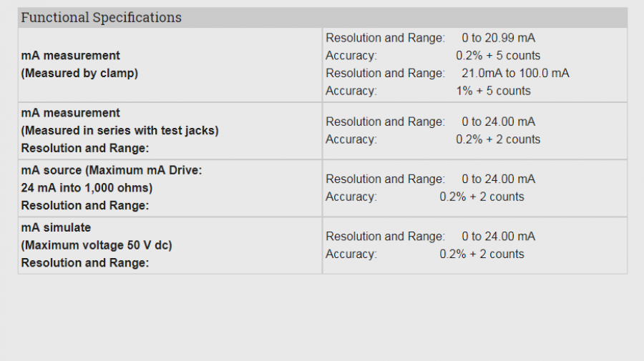644x361 pixels.
Task: Click the Maximum voltage 50 V dc text
Action: click(97, 245)
